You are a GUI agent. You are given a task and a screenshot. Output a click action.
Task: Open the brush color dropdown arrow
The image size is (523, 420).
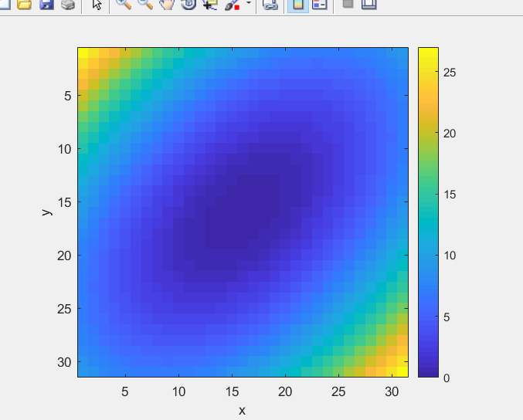[249, 2]
